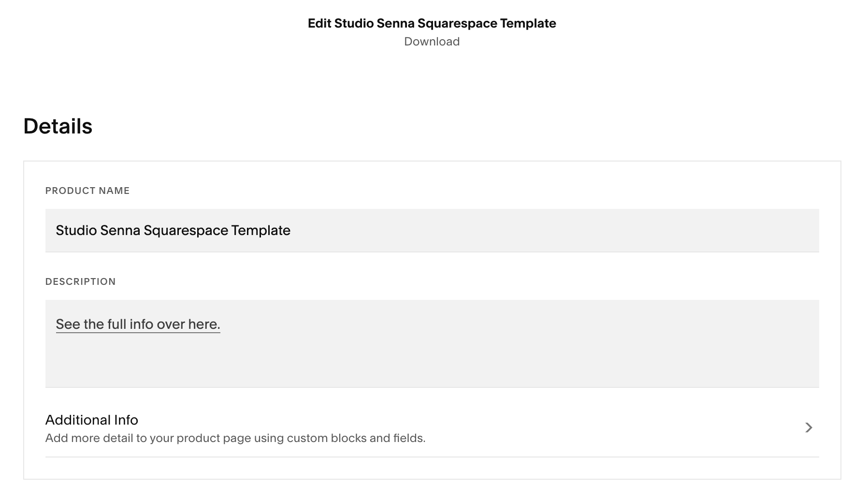Click the PRODUCT NAME field label

tap(87, 191)
